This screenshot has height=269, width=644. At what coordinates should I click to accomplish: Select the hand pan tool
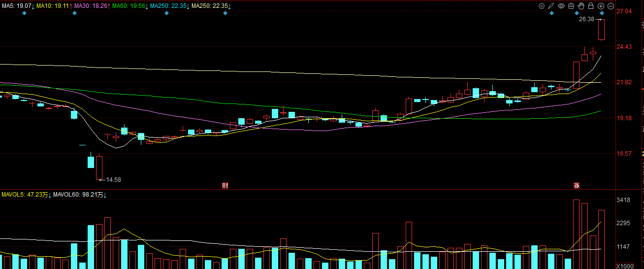point(581,6)
